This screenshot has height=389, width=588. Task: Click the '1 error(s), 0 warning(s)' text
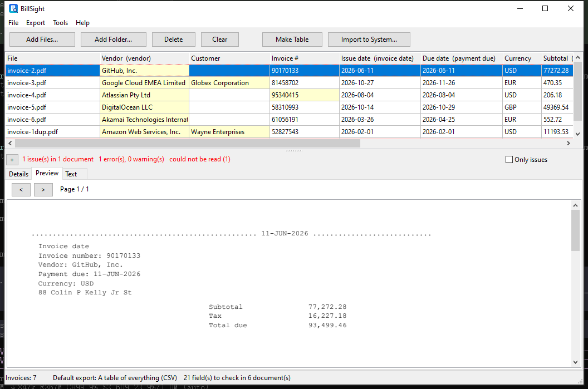131,159
